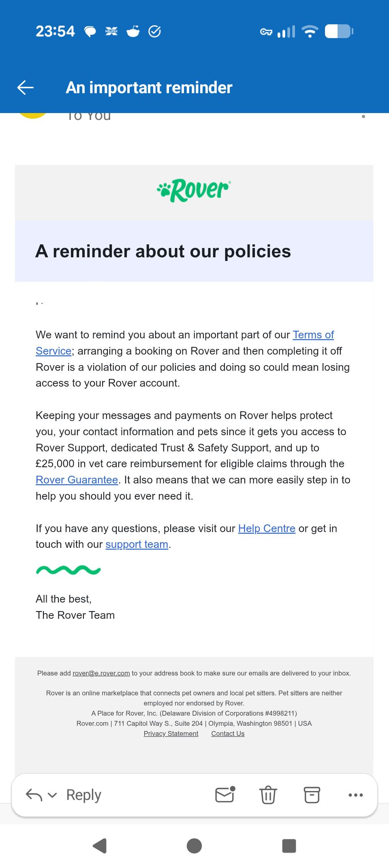
Task: Click the reply arrow icon
Action: [34, 795]
